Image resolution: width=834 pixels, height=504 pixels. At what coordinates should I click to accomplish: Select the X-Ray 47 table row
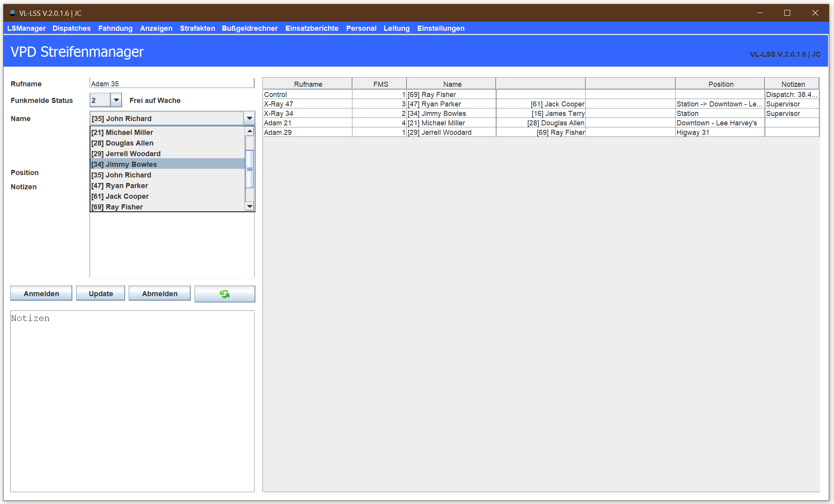(x=308, y=104)
